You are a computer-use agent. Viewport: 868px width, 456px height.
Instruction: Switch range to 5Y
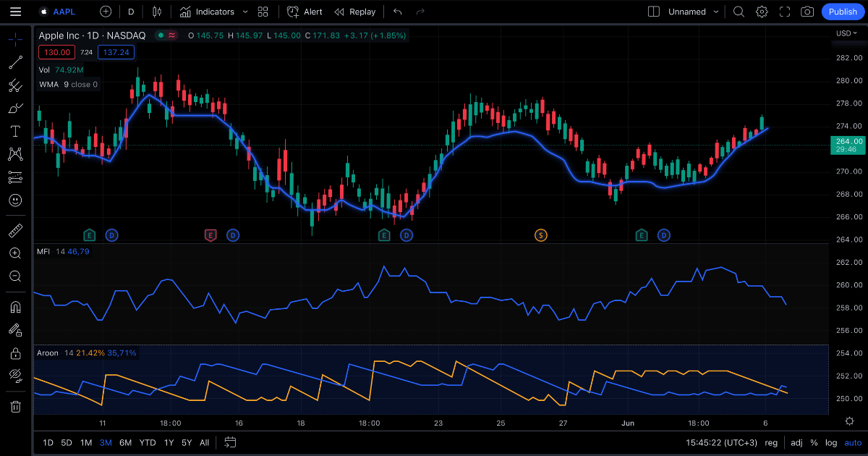click(x=187, y=442)
